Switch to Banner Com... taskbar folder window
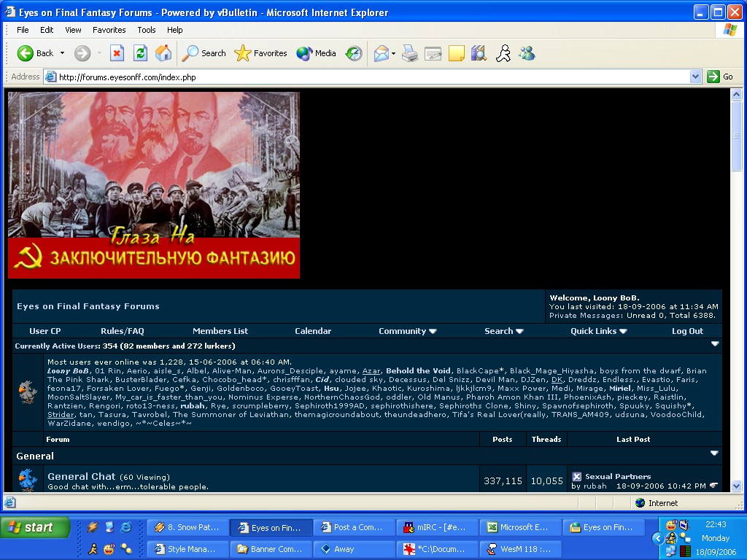747x560 pixels. coord(271,549)
